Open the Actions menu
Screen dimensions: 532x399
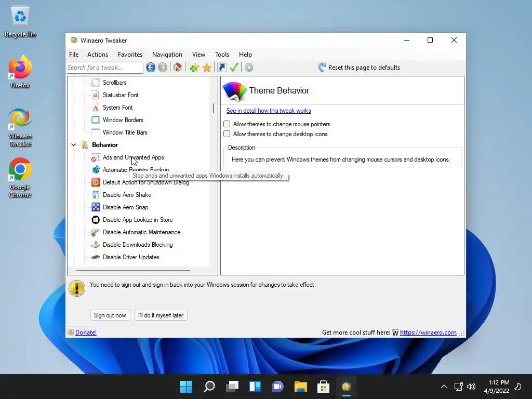[98, 54]
